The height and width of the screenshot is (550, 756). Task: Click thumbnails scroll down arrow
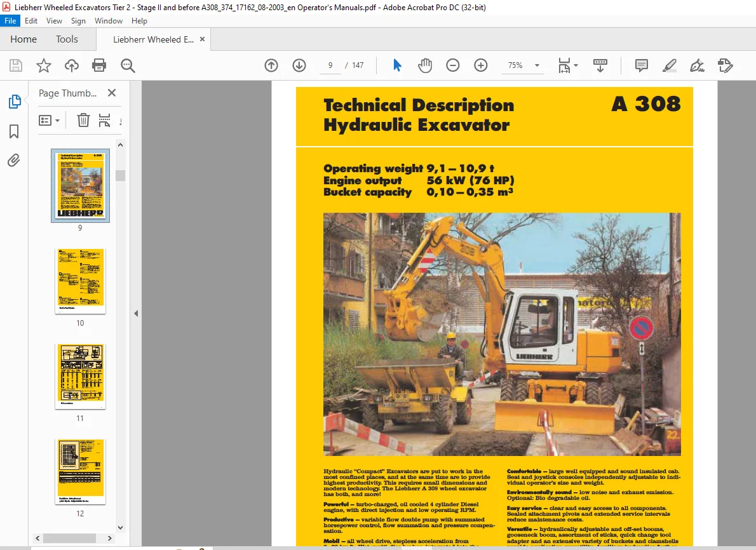click(x=121, y=527)
